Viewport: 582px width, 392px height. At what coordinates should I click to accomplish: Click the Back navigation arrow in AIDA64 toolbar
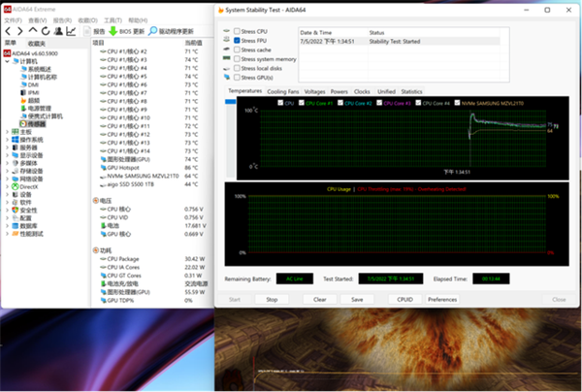click(x=8, y=31)
